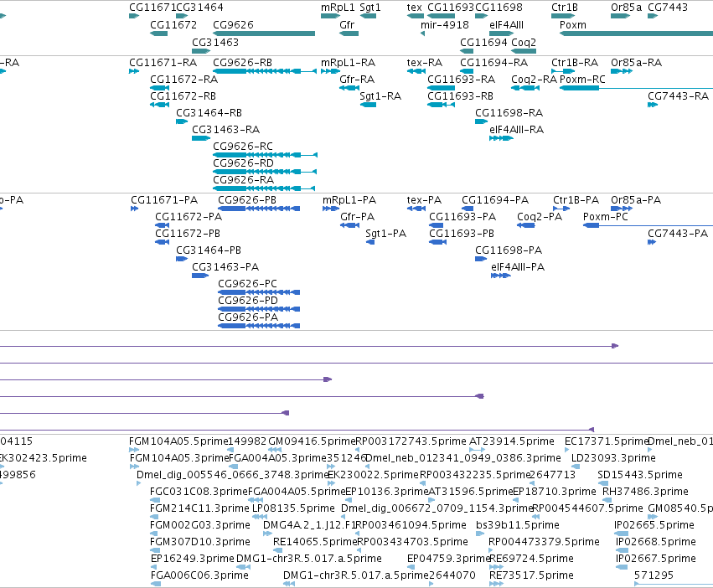The image size is (713, 588).
Task: Select the GM09416.5prime EST label
Action: 312,441
